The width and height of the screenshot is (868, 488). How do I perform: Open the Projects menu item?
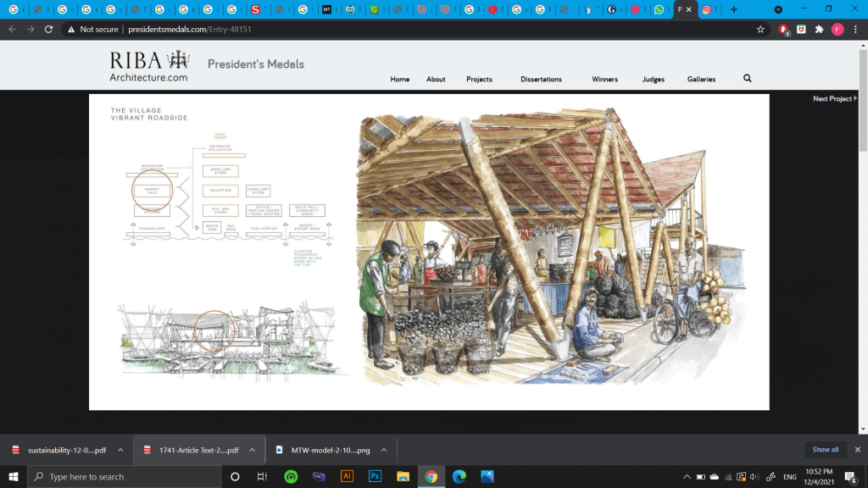tap(479, 80)
